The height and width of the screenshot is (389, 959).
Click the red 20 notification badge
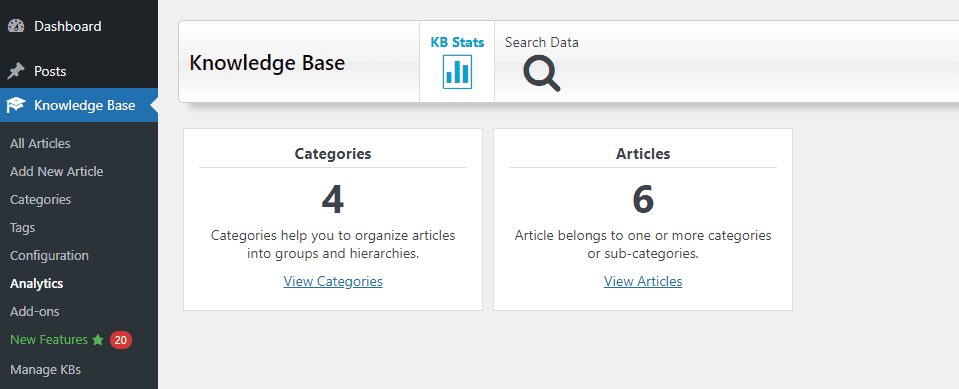tap(121, 340)
